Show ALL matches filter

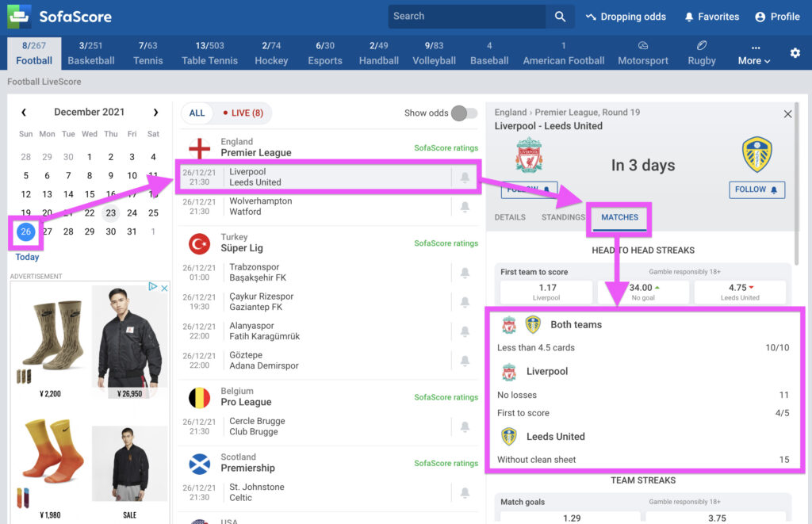[x=197, y=113]
